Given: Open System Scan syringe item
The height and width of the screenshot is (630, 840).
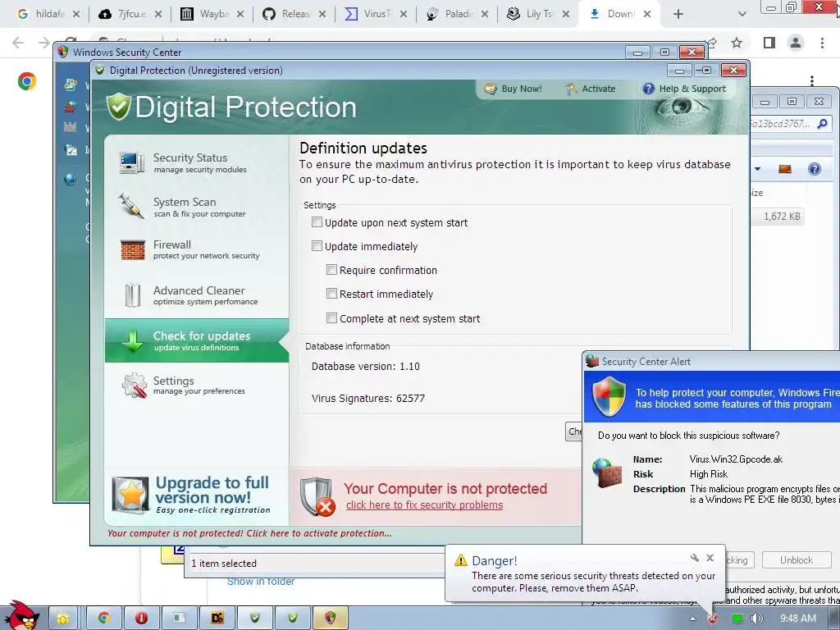Looking at the screenshot, I should coord(196,207).
